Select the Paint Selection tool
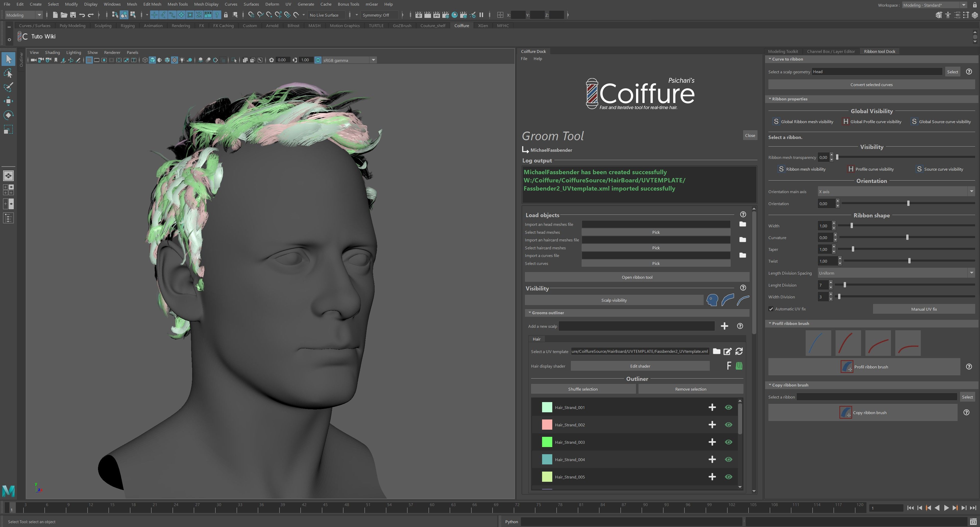This screenshot has width=980, height=527. click(8, 87)
